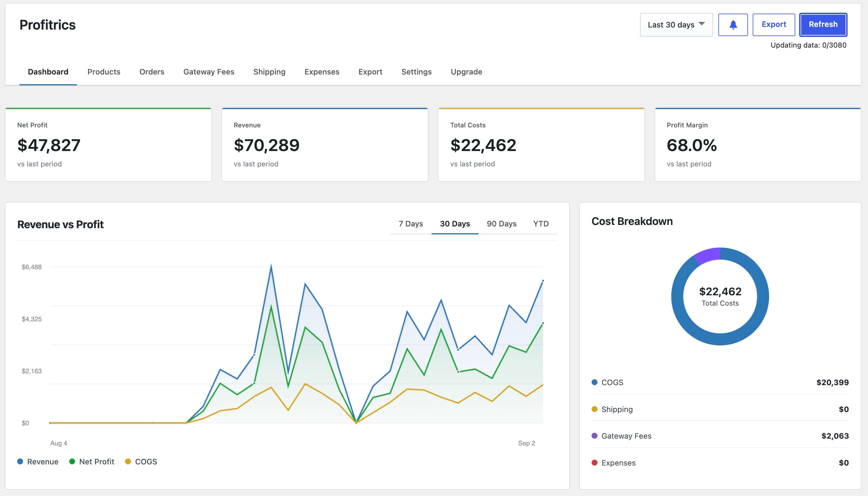Image resolution: width=868 pixels, height=496 pixels.
Task: Click the $22,462 donut chart center
Action: [x=720, y=292]
